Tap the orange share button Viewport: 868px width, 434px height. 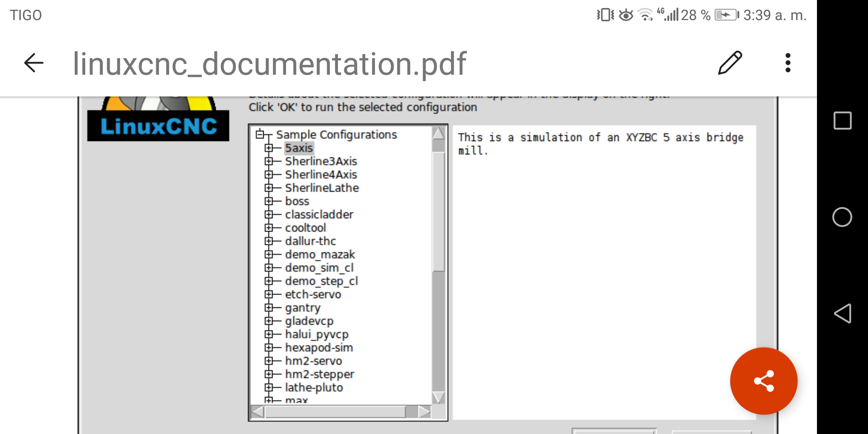point(764,381)
